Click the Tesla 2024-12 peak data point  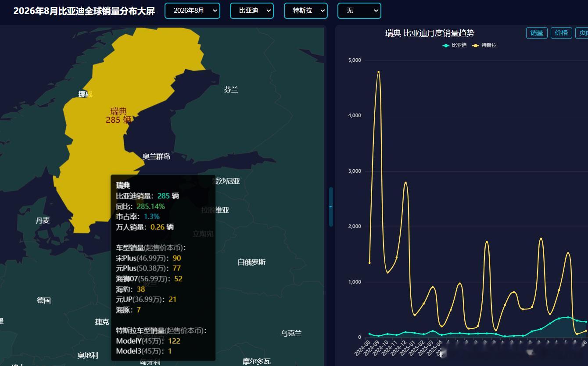click(x=405, y=182)
